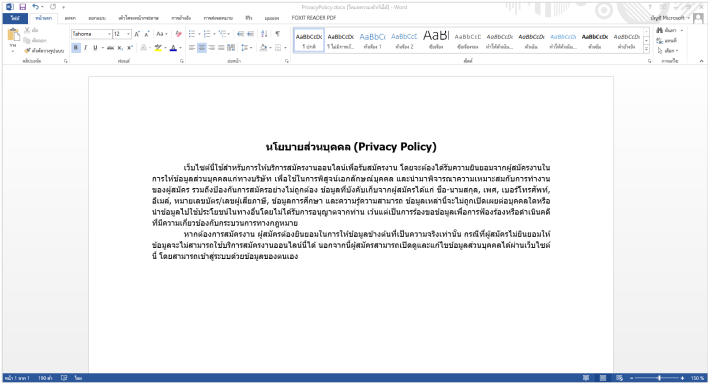Click the Align Left icon
This screenshot has width=708, height=383.
(x=192, y=47)
